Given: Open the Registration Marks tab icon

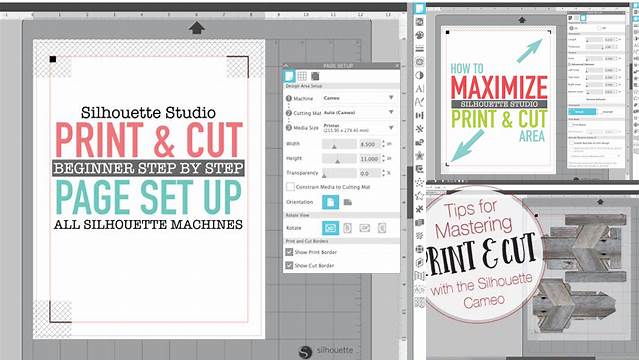Looking at the screenshot, I should pos(315,76).
